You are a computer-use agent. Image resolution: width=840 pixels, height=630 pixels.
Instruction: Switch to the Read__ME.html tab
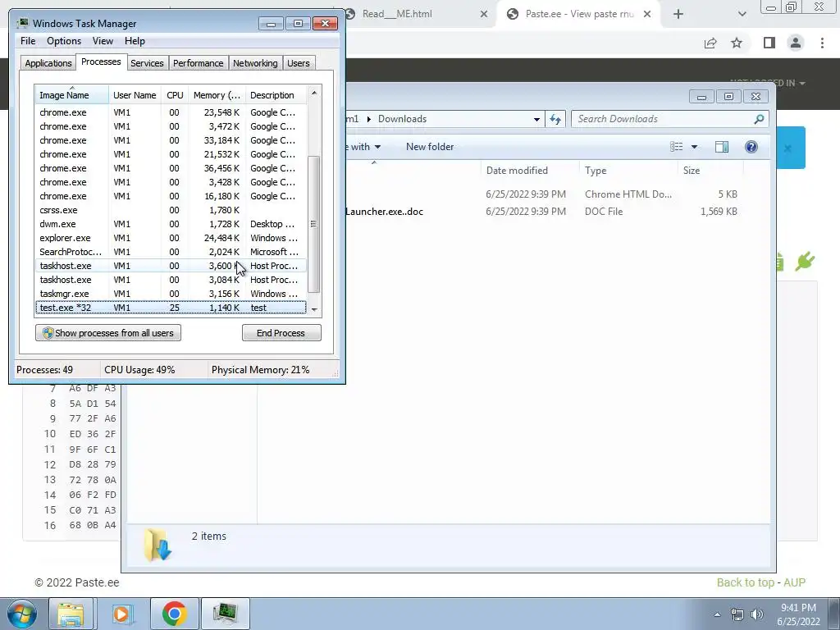click(416, 14)
